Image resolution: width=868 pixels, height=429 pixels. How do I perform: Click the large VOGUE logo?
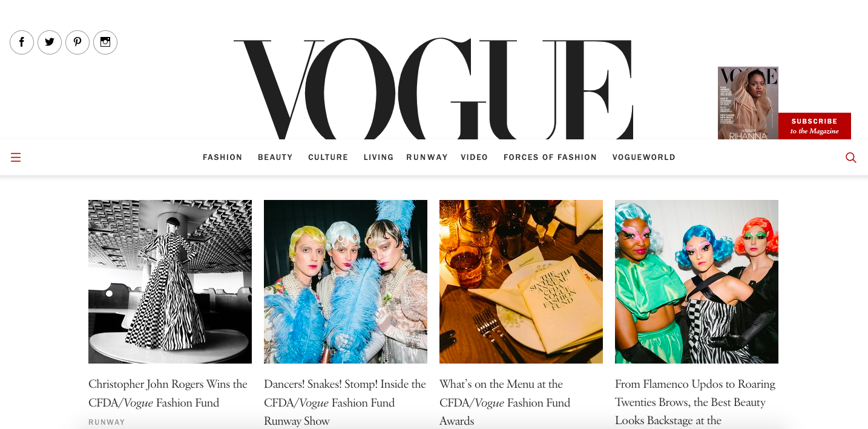click(x=433, y=88)
